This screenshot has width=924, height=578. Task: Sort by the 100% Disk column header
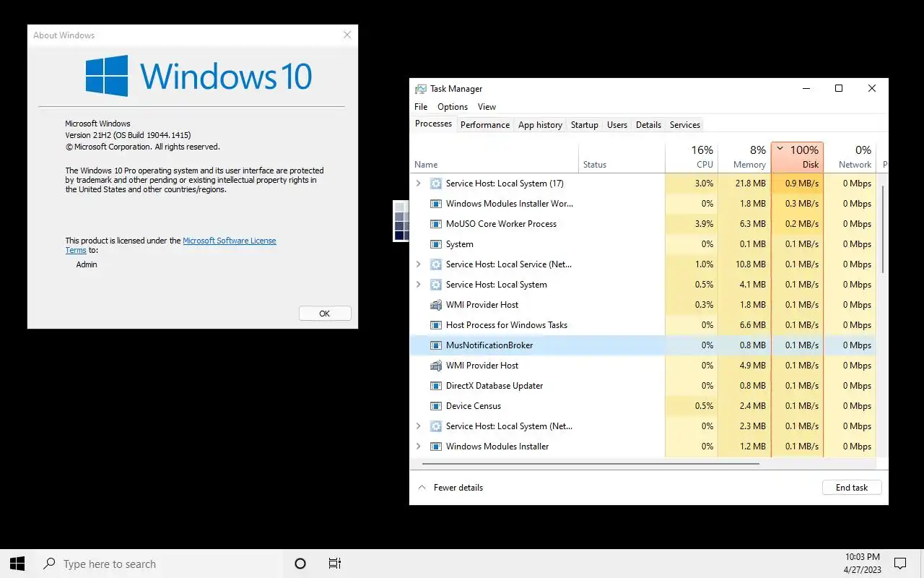click(x=798, y=158)
